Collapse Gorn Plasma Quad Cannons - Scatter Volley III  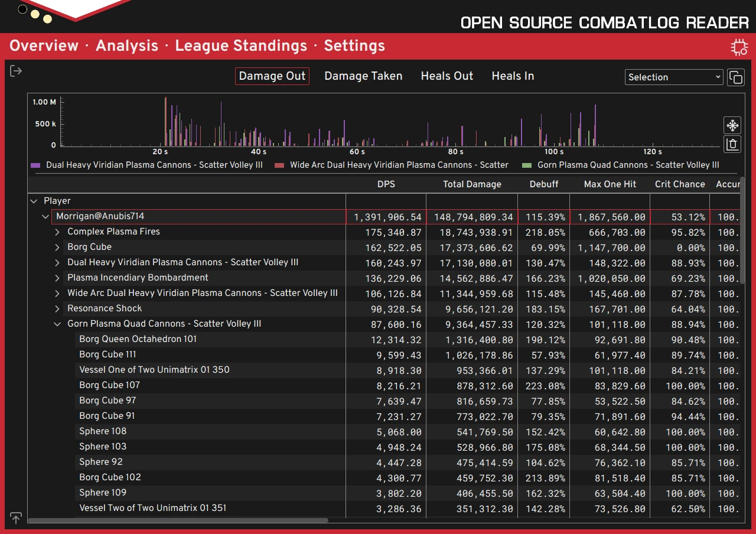[x=57, y=324]
